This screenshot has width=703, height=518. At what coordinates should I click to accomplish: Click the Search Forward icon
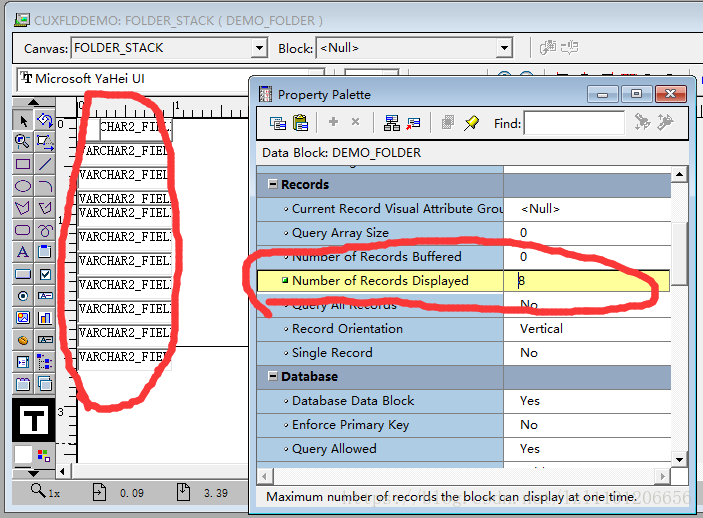[642, 122]
